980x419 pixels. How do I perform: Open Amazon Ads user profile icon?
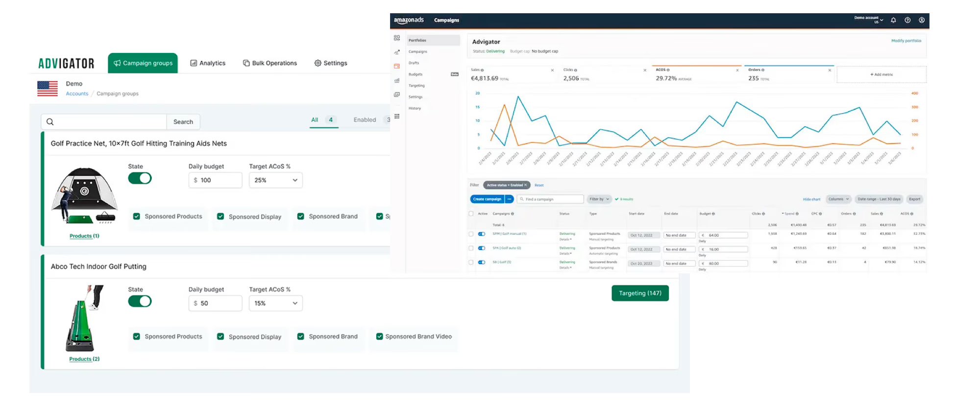[x=922, y=20]
